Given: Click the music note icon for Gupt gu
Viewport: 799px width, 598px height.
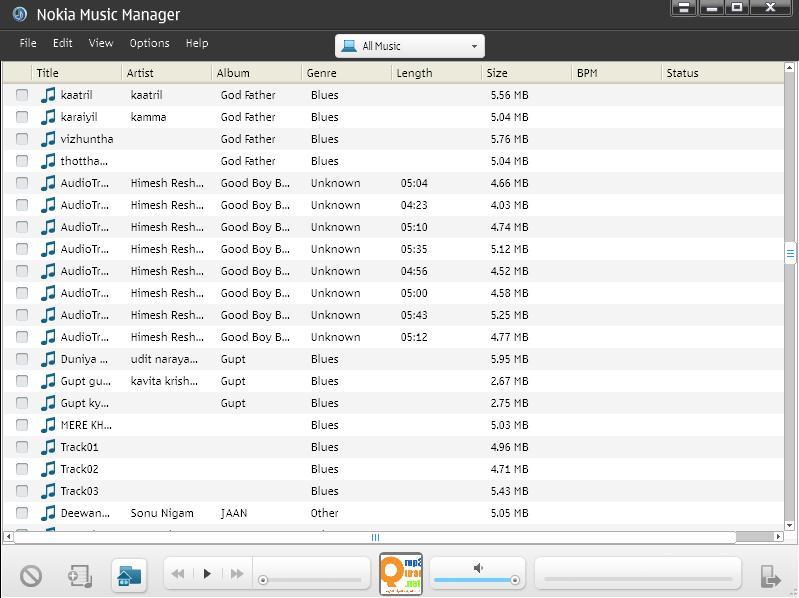Looking at the screenshot, I should click(48, 380).
